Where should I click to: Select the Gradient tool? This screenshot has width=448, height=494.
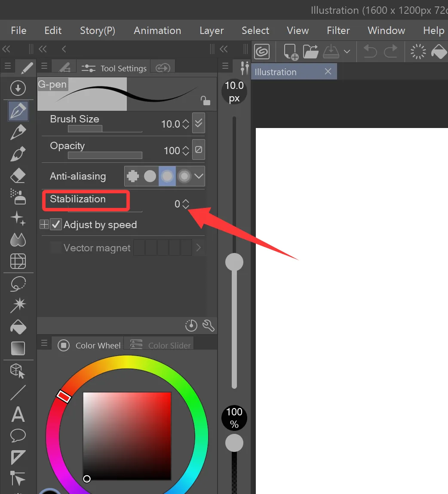(18, 348)
